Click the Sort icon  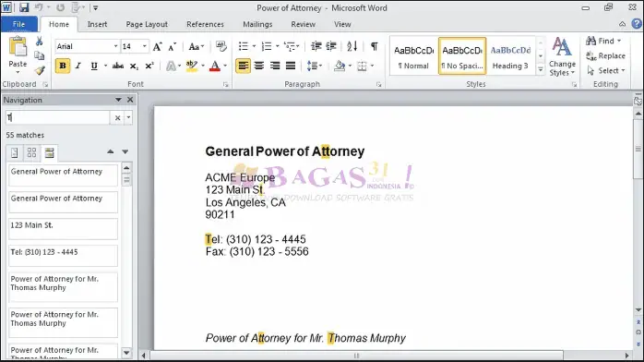coord(352,46)
